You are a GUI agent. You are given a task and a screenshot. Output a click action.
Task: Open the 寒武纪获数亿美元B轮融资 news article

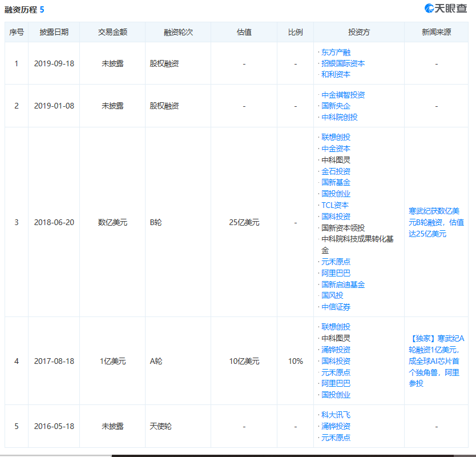click(436, 222)
